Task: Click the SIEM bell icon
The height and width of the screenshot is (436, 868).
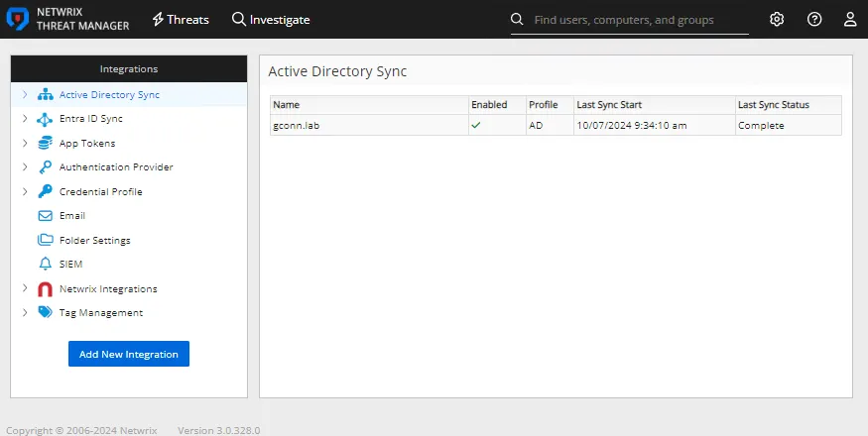Action: click(46, 264)
